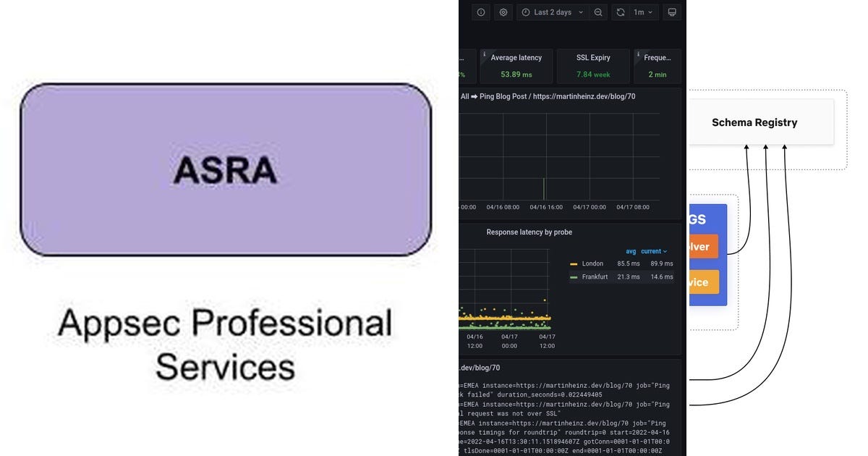The height and width of the screenshot is (456, 868).
Task: Toggle the Frankfurt series in legend
Action: pos(596,276)
